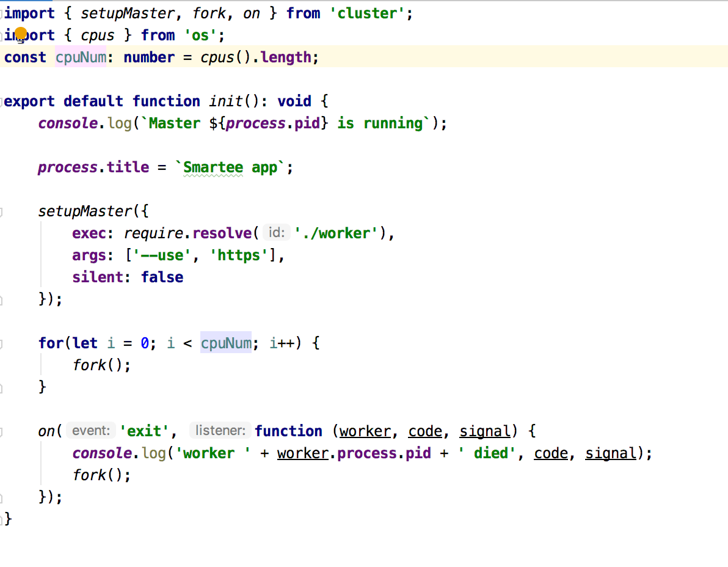
Task: Click the 'listener:' inlay parameter hint
Action: coord(220,430)
